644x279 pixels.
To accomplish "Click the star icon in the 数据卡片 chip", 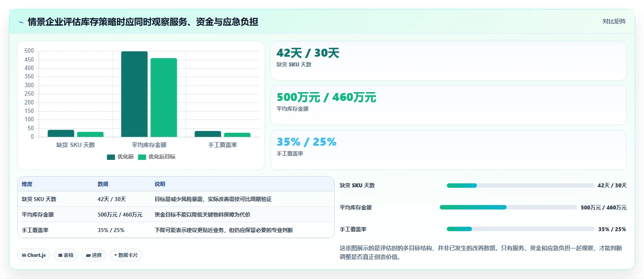I will point(116,255).
